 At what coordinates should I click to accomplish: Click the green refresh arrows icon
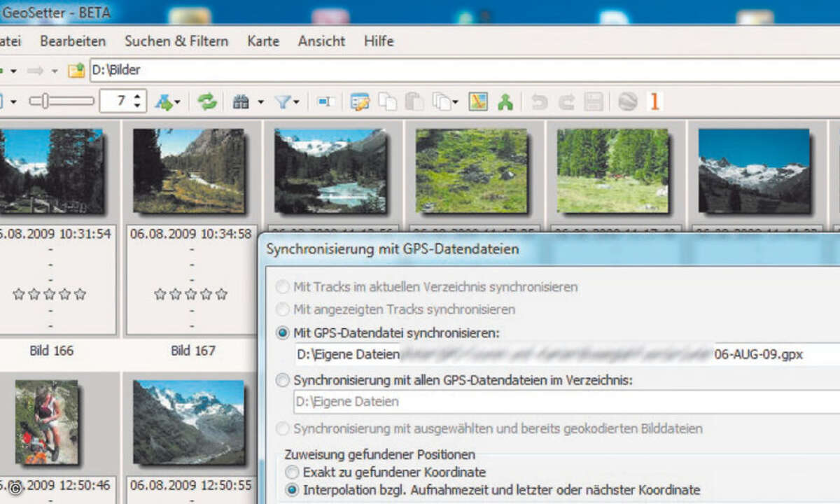[x=207, y=102]
